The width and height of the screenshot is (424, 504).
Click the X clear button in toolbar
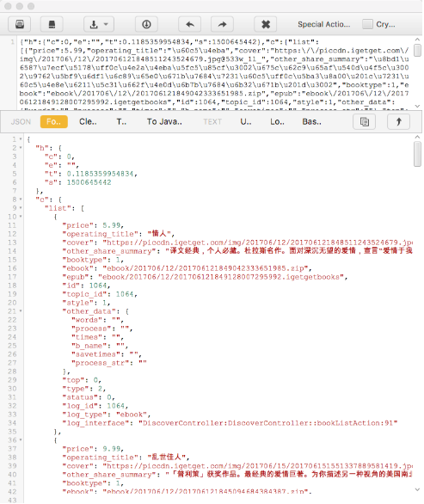click(266, 24)
